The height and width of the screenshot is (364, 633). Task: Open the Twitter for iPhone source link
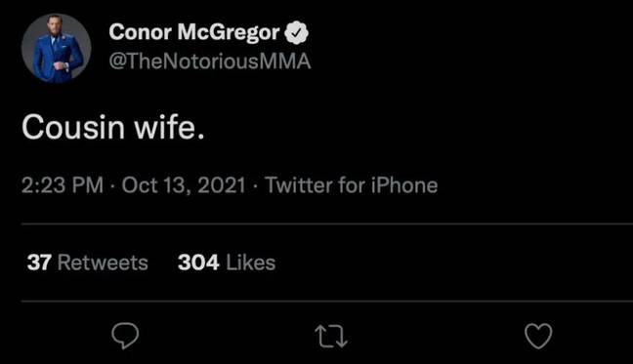(352, 185)
